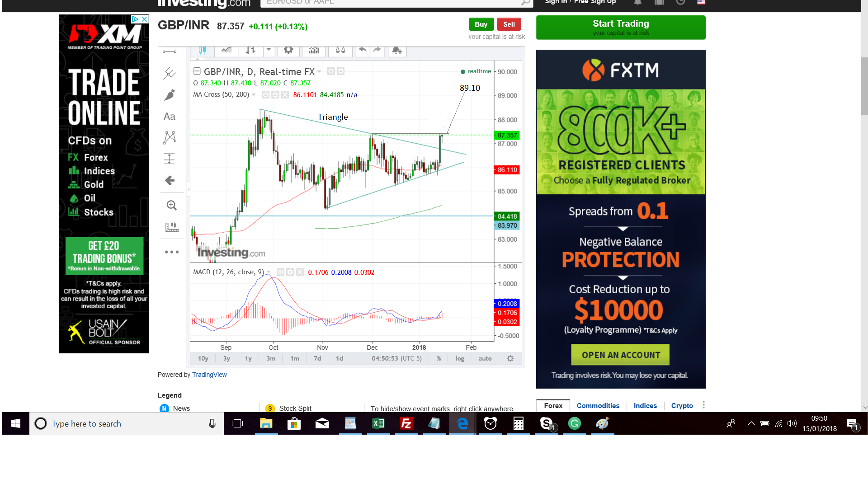This screenshot has height=488, width=868.
Task: Expand MACD indicator options arrow
Action: [269, 272]
